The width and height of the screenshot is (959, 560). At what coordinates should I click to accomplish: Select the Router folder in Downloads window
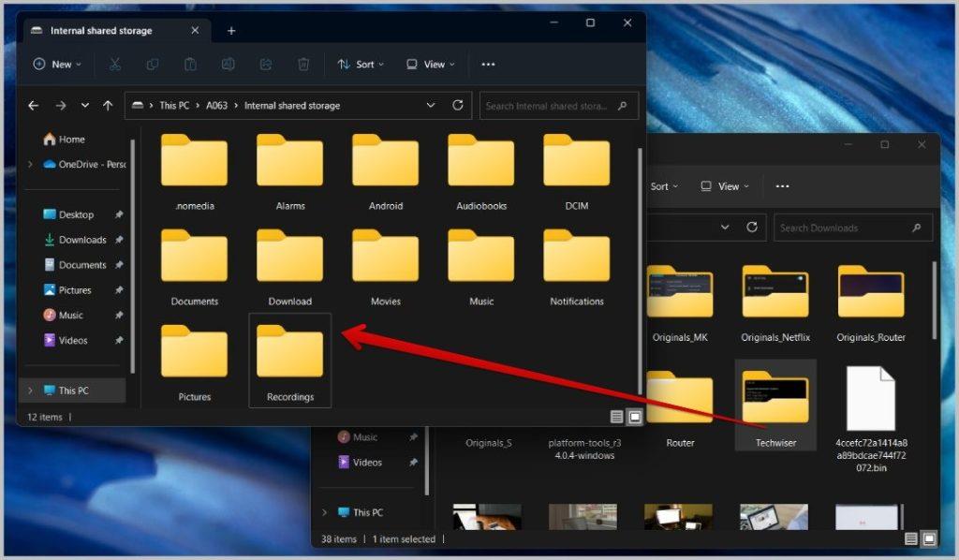coord(680,408)
